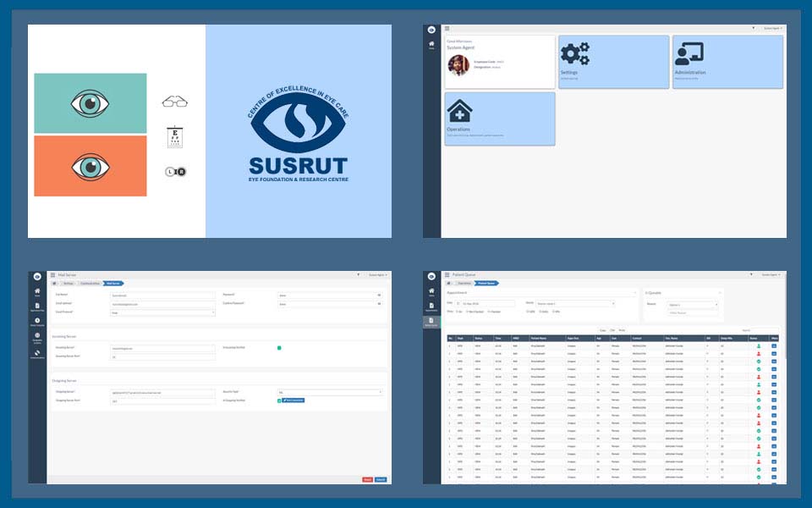
Task: Click the Communication breadcrumb in Mail Server
Action: point(90,284)
